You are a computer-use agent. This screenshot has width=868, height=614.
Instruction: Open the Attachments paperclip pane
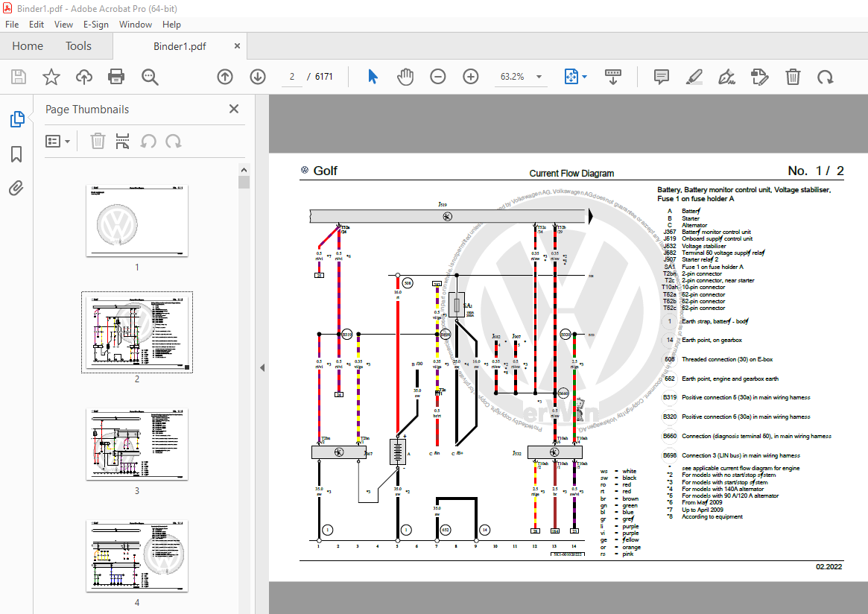[16, 189]
